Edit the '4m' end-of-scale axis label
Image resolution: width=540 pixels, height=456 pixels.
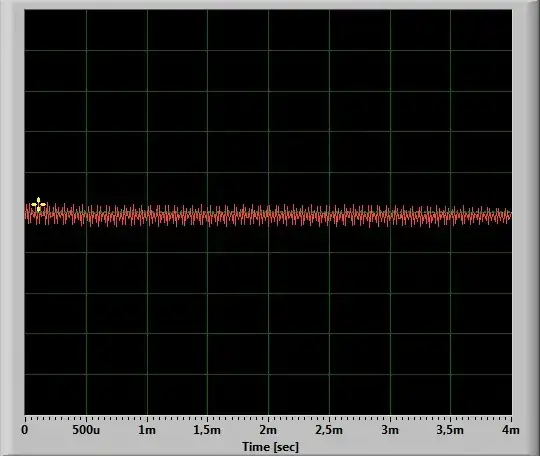pos(511,430)
